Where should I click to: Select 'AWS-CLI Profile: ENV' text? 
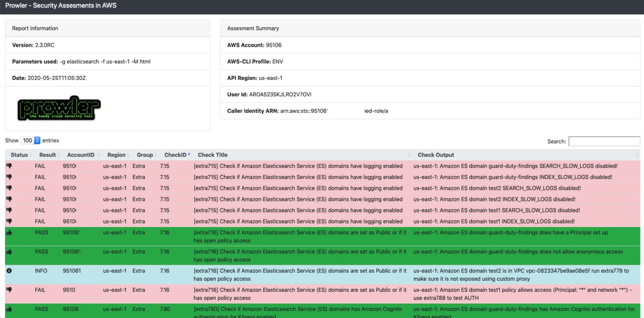click(x=256, y=61)
